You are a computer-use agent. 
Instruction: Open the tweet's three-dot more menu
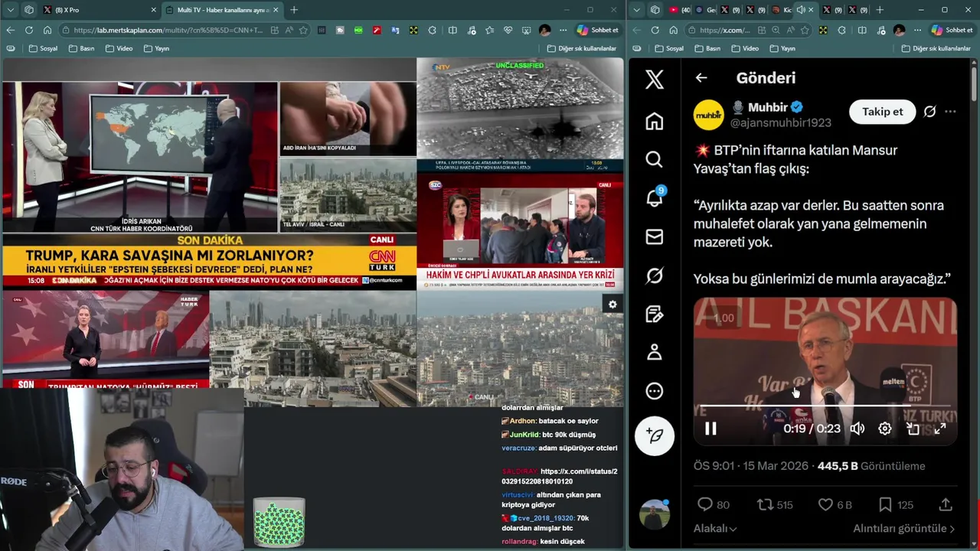click(950, 112)
